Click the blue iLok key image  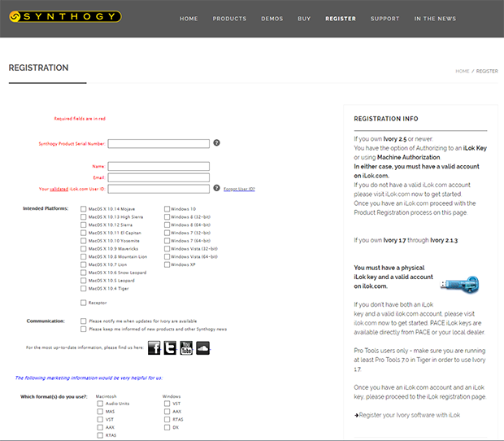click(x=459, y=284)
